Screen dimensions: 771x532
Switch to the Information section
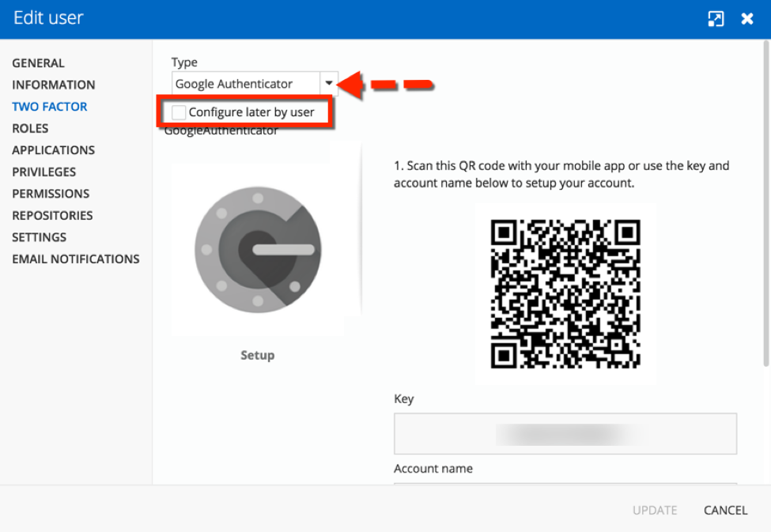(x=53, y=85)
